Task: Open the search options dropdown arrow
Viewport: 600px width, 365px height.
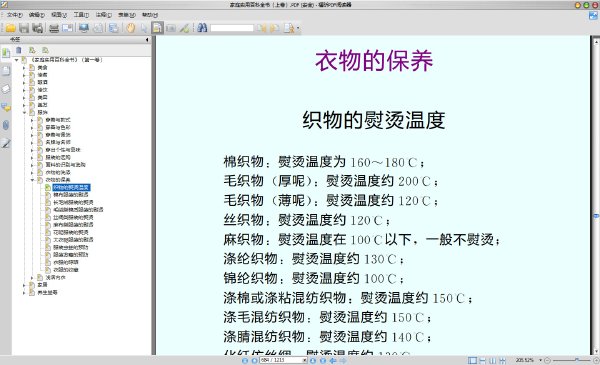Action: click(x=298, y=28)
